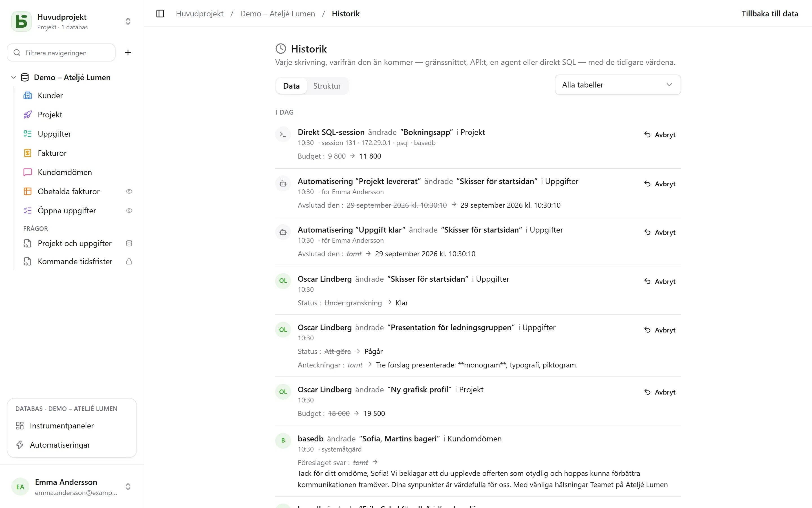Click the basedb B avatar entry

[283, 441]
